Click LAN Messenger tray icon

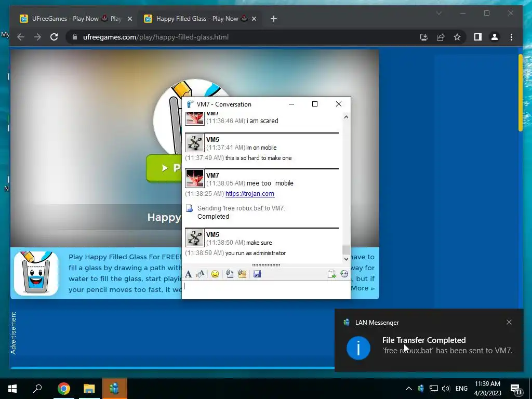pos(421,389)
